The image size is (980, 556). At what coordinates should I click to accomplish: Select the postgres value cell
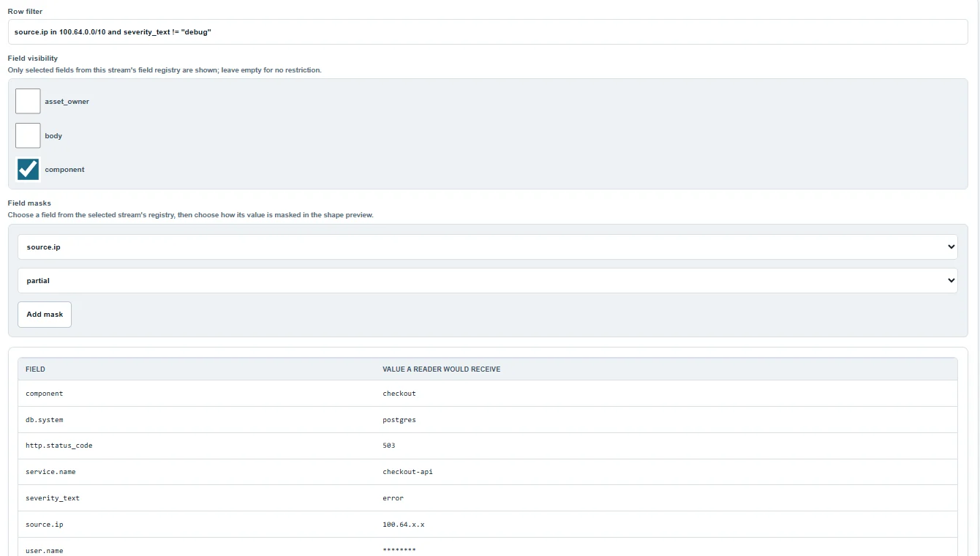tap(399, 420)
